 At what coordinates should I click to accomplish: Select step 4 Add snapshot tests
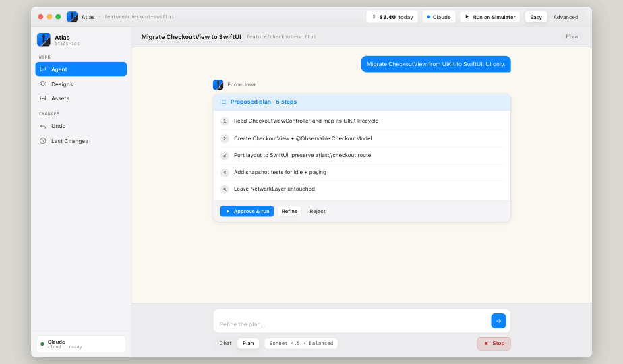click(x=361, y=172)
